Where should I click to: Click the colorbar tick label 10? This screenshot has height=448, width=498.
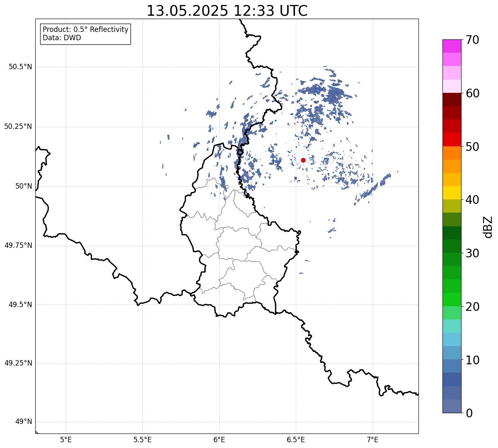click(x=472, y=360)
